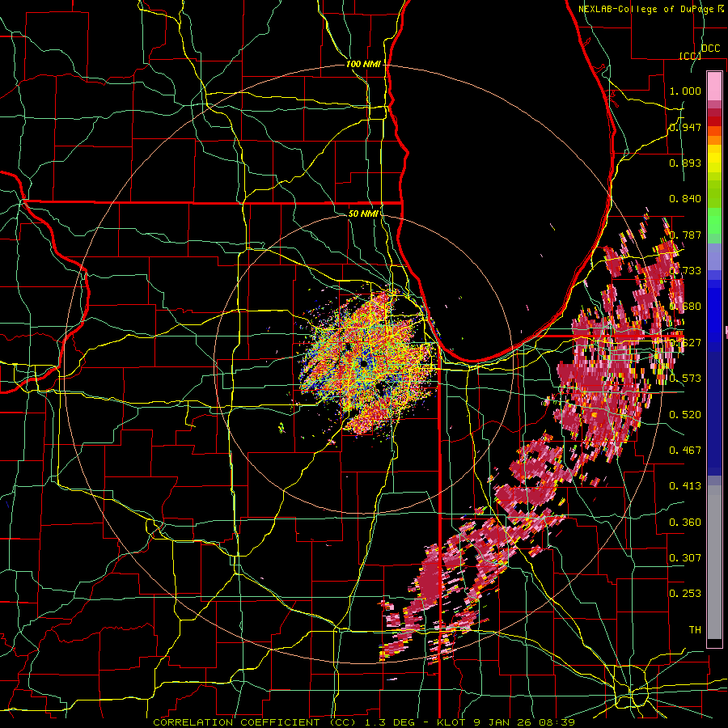This screenshot has width=728, height=728.
Task: Click the "08:39" timestamp in the caption
Action: (x=558, y=722)
